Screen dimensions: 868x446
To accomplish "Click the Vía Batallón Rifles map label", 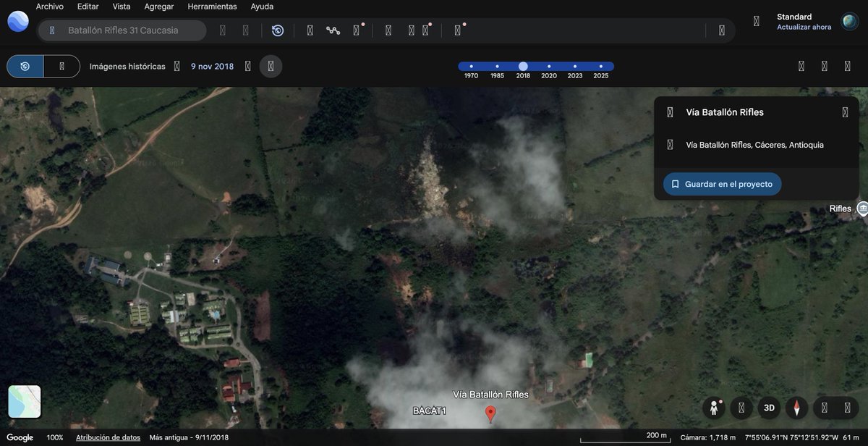I will click(490, 395).
